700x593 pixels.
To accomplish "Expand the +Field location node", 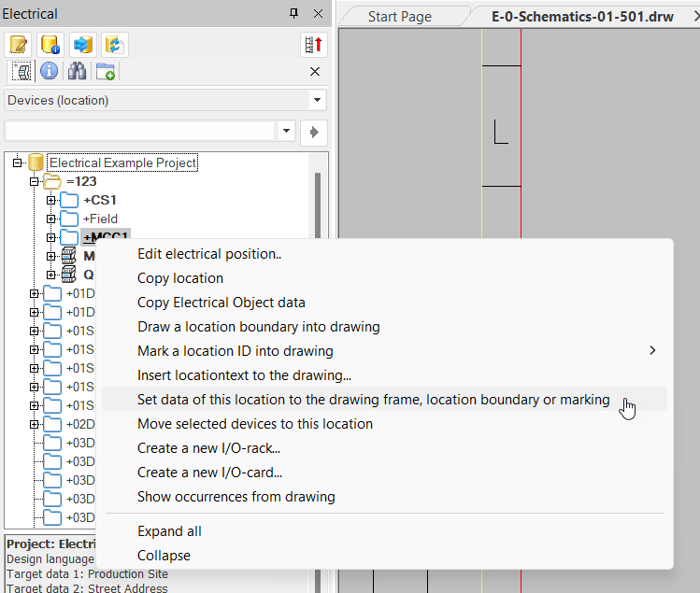I will pos(50,219).
